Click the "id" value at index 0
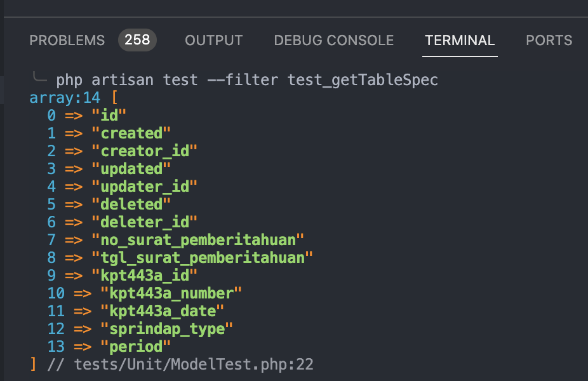Viewport: 588px width, 381px height. [x=110, y=116]
